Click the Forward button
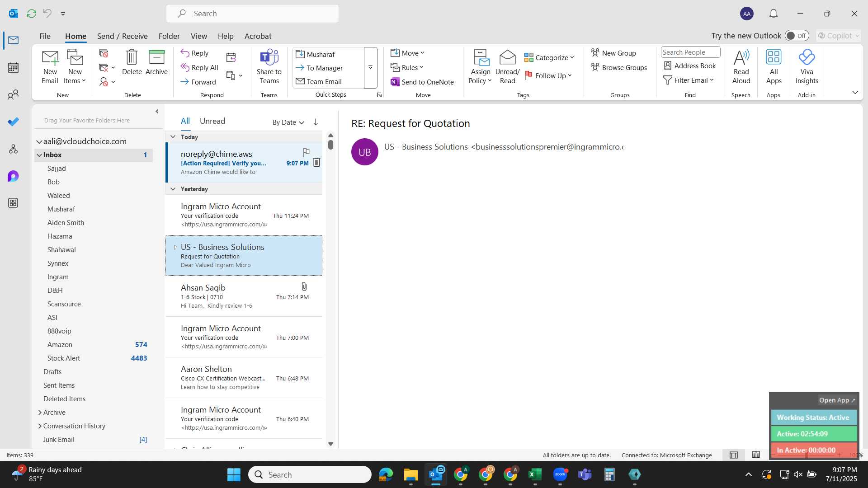This screenshot has height=488, width=868. click(198, 82)
